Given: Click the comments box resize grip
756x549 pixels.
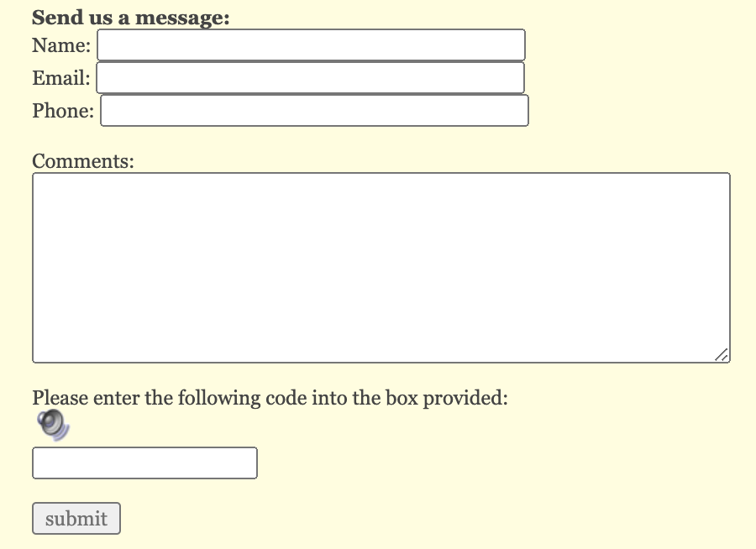Looking at the screenshot, I should click(722, 355).
